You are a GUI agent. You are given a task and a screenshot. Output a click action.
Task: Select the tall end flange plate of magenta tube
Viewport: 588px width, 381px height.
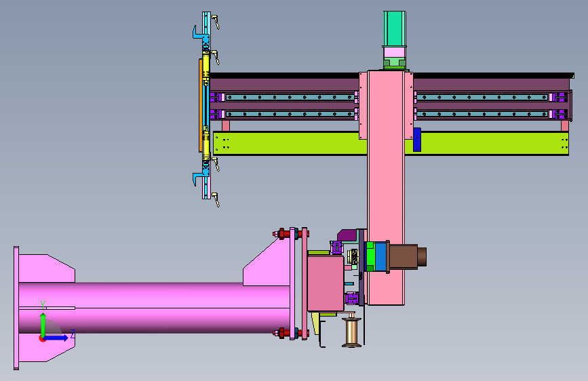pyautogui.click(x=16, y=308)
